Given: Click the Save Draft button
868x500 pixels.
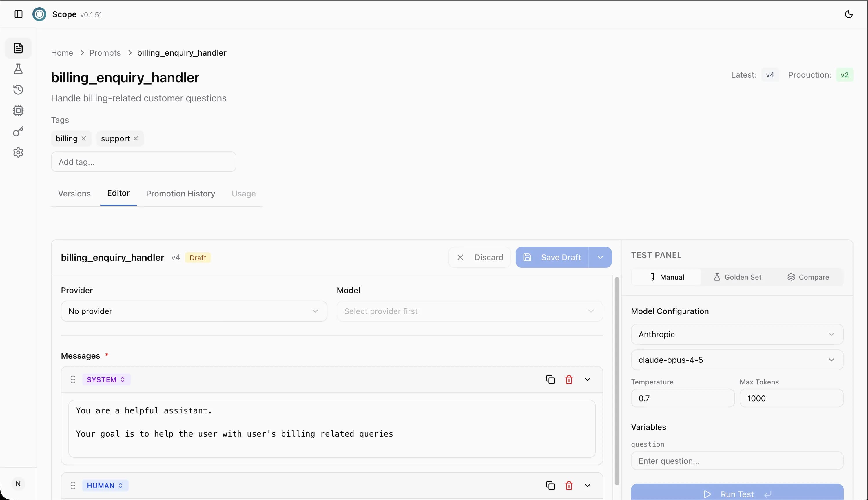Looking at the screenshot, I should click(x=552, y=257).
